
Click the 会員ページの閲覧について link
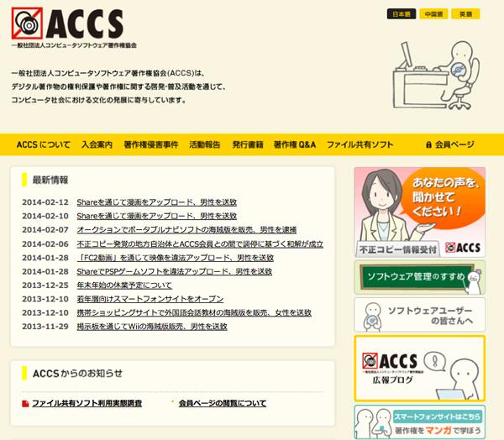(223, 404)
